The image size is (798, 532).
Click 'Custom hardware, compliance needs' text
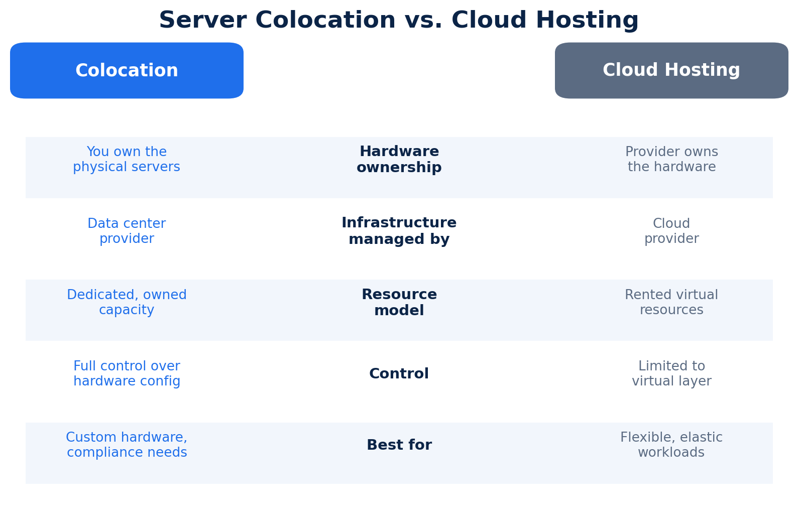[x=127, y=445]
